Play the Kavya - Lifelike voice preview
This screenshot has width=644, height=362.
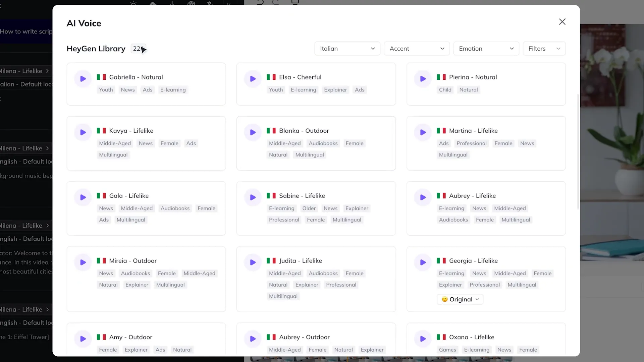[x=83, y=132]
